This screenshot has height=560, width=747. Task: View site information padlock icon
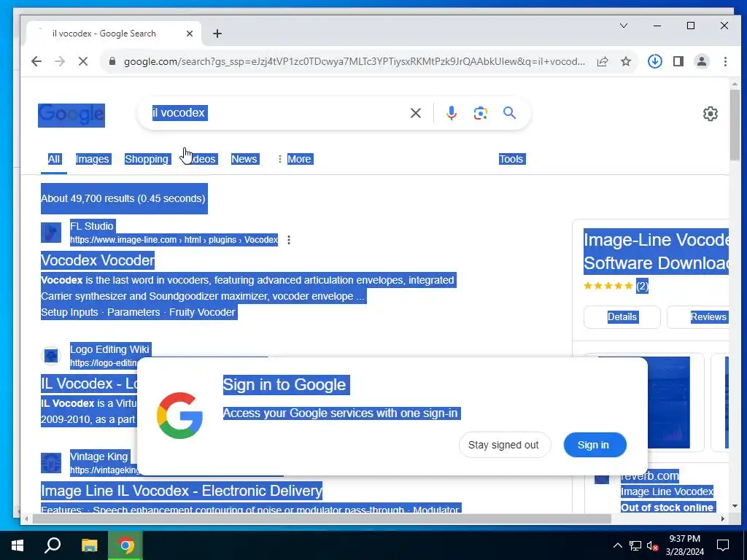pos(112,61)
